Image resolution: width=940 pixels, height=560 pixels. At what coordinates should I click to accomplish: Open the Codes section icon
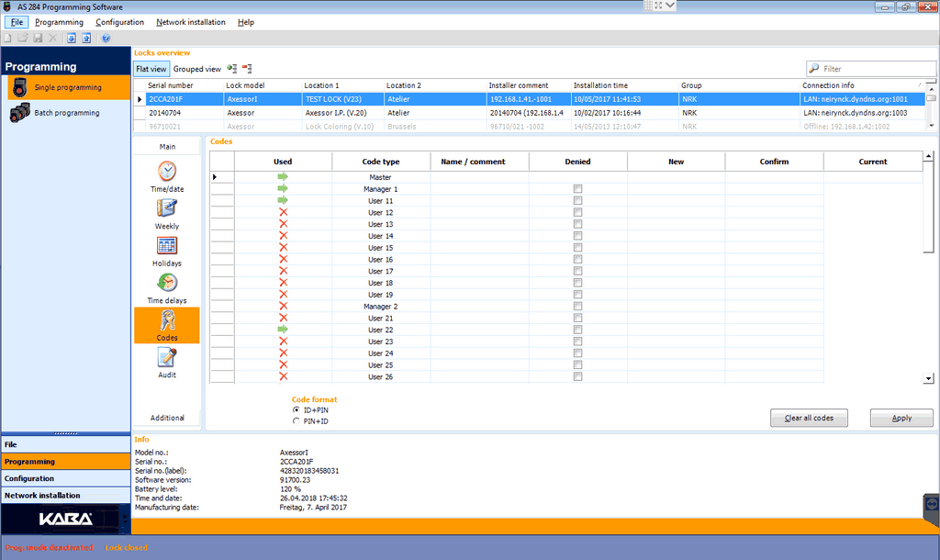point(167,325)
